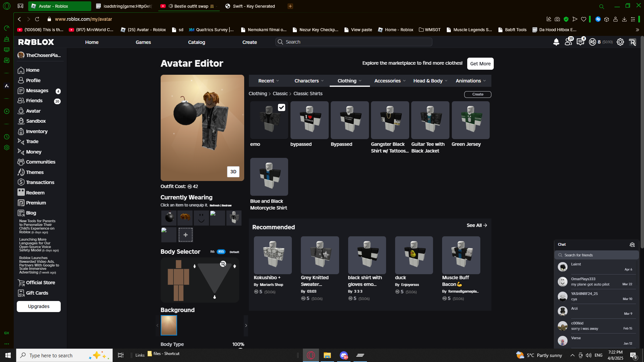
Task: Click the Trade sidebar icon
Action: 21,141
